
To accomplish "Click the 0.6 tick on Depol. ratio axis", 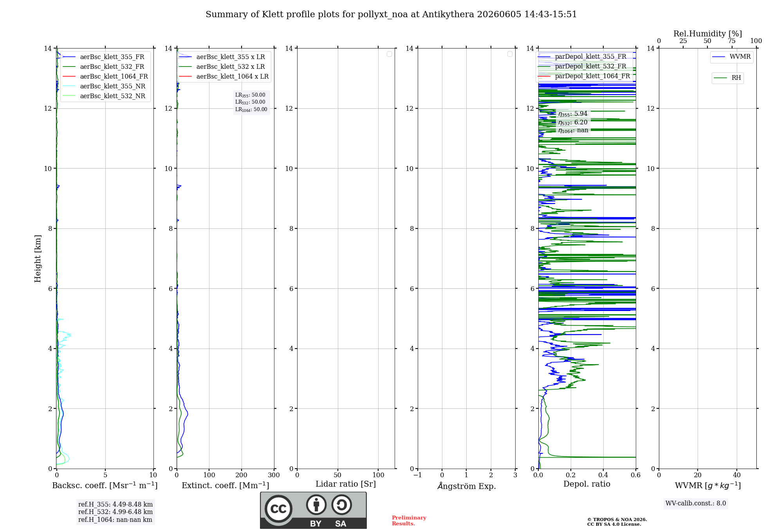I will 635,475.
